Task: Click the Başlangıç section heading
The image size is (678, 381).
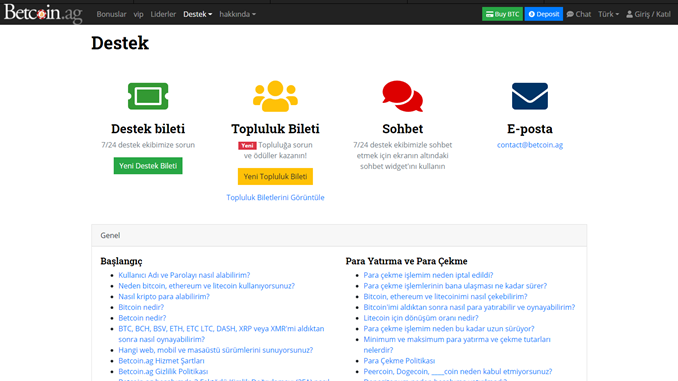Action: (x=122, y=261)
